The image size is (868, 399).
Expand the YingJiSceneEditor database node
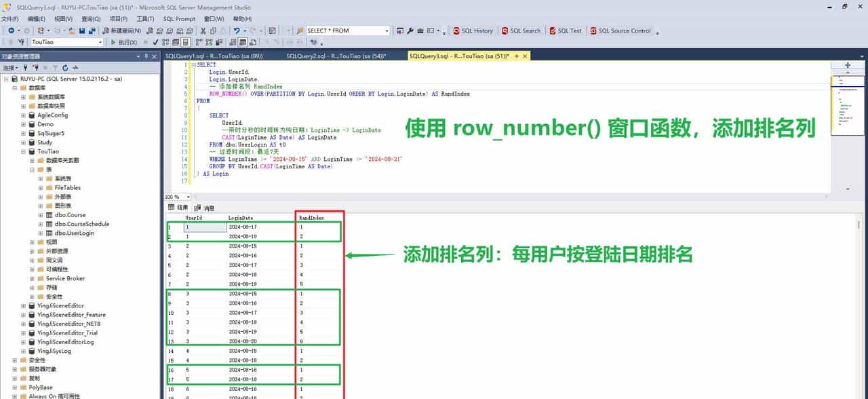click(x=23, y=305)
